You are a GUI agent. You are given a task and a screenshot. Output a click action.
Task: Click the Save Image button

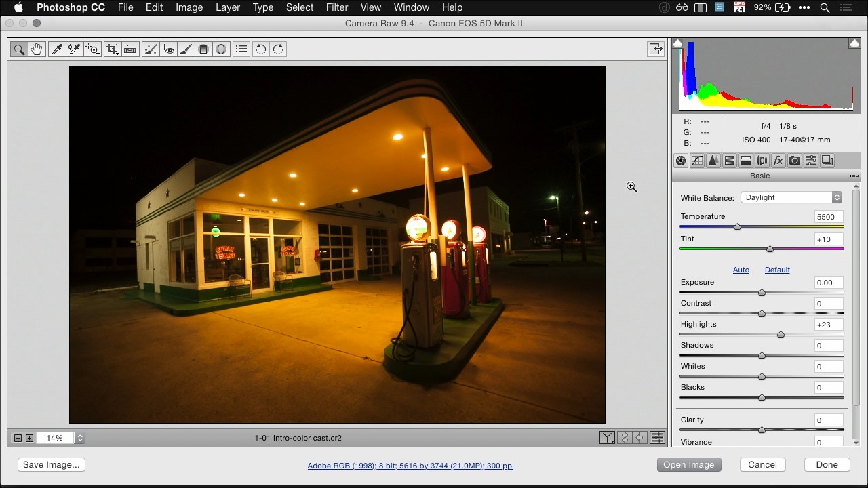coord(52,464)
